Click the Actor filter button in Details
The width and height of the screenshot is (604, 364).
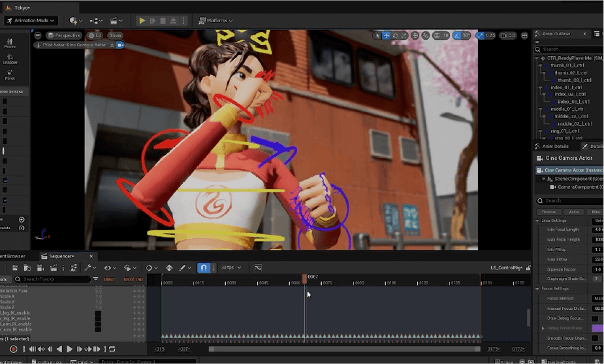(x=574, y=212)
